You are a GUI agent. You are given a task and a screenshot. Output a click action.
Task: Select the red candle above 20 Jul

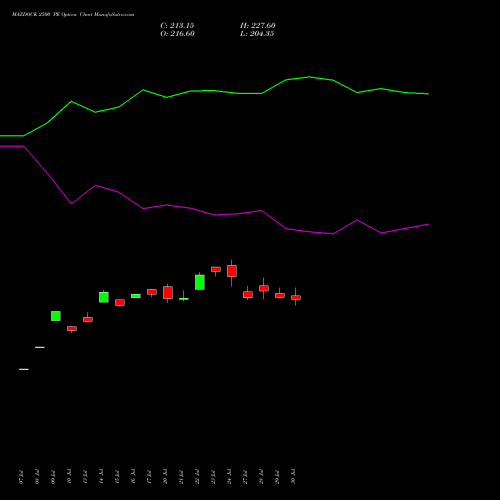click(x=168, y=292)
